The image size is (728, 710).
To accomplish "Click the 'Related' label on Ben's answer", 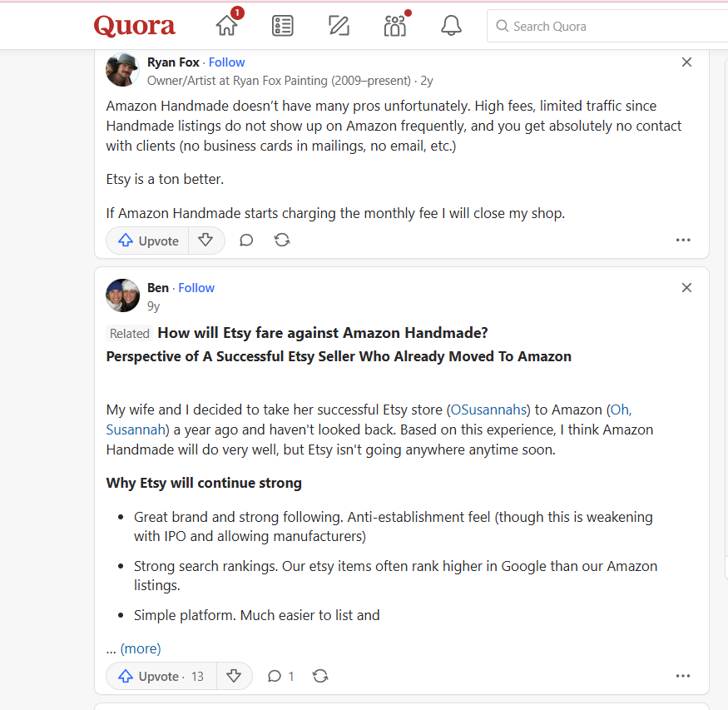I will point(130,334).
